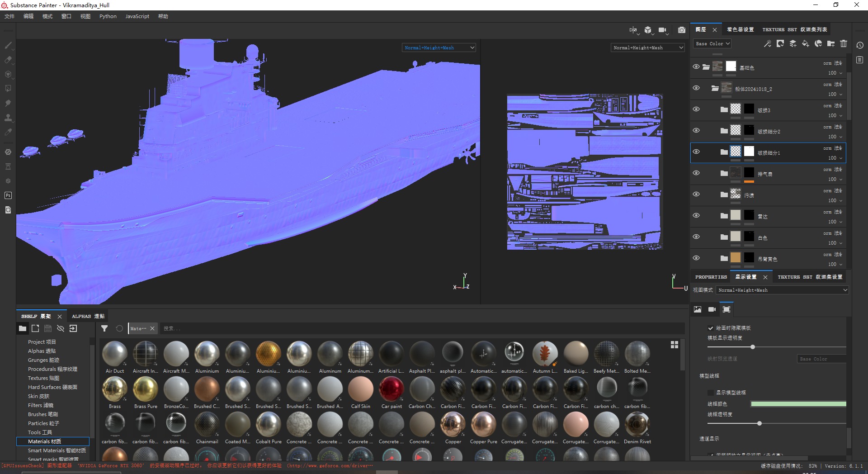Remove the Mate… filter tag
Viewport: 868px width, 474px height.
click(x=152, y=328)
